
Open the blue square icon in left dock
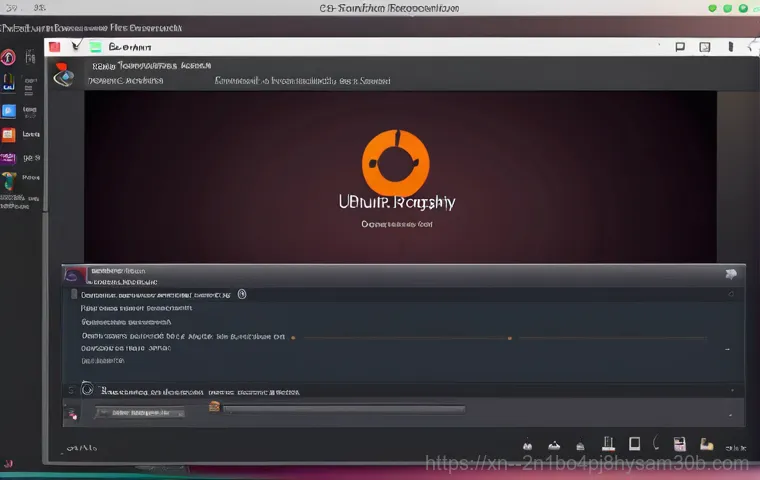click(x=8, y=111)
